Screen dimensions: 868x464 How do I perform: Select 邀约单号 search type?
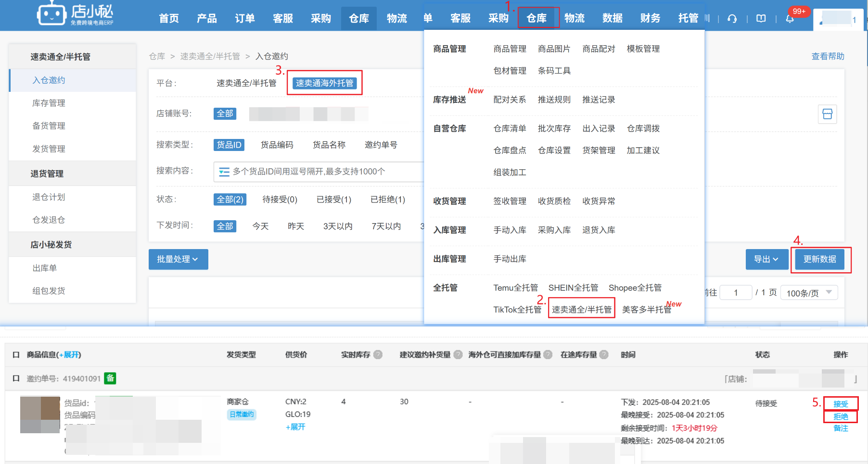pyautogui.click(x=381, y=145)
